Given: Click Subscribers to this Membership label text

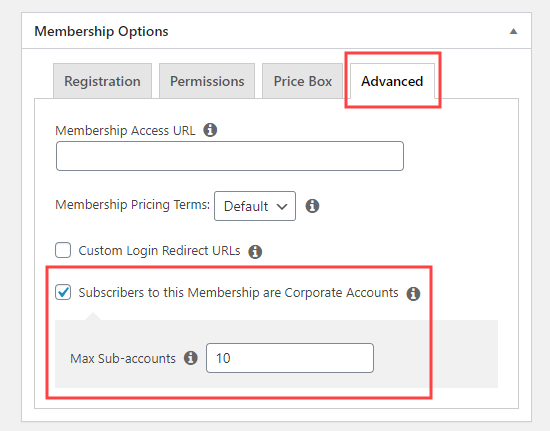Looking at the screenshot, I should tap(239, 292).
